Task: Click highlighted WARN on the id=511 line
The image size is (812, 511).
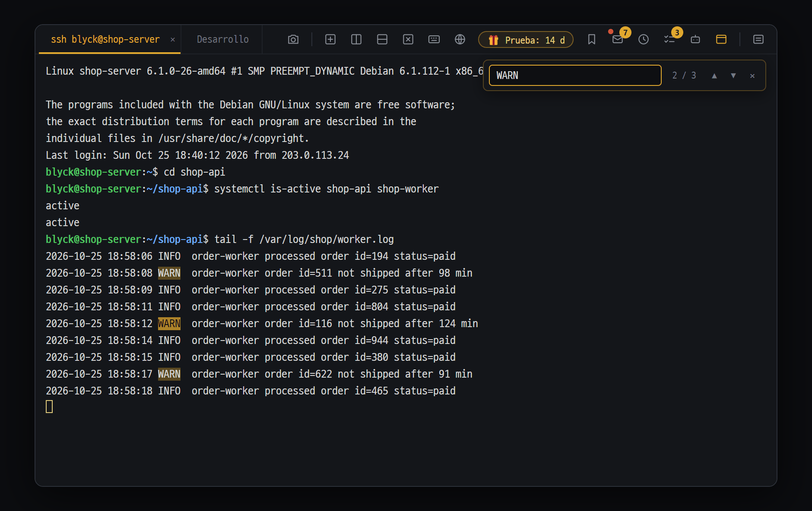Action: pos(169,273)
